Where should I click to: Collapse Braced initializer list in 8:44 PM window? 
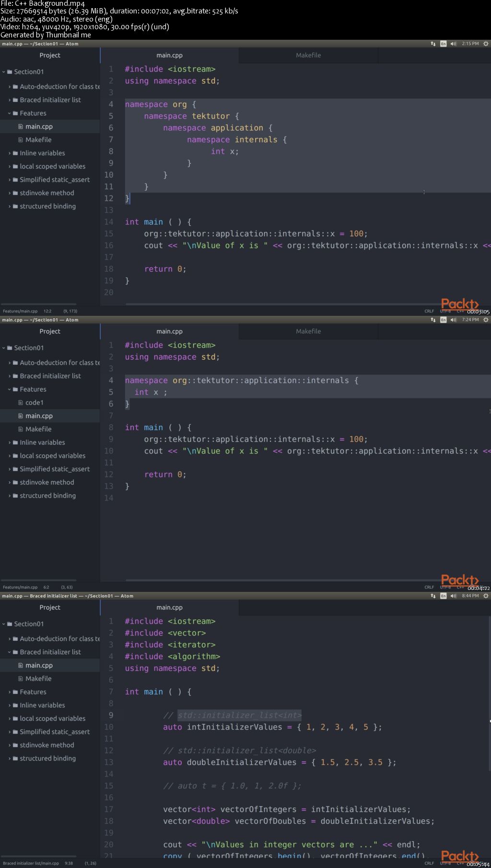10,652
